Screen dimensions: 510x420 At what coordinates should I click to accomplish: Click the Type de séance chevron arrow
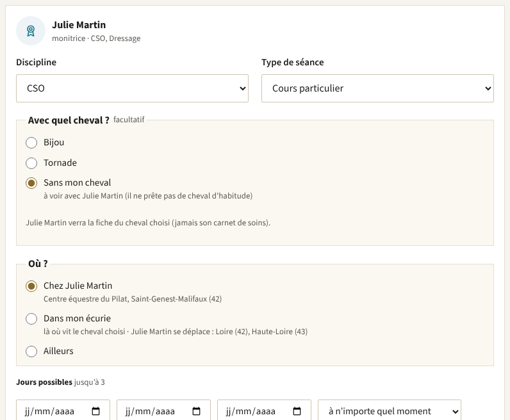pyautogui.click(x=488, y=88)
